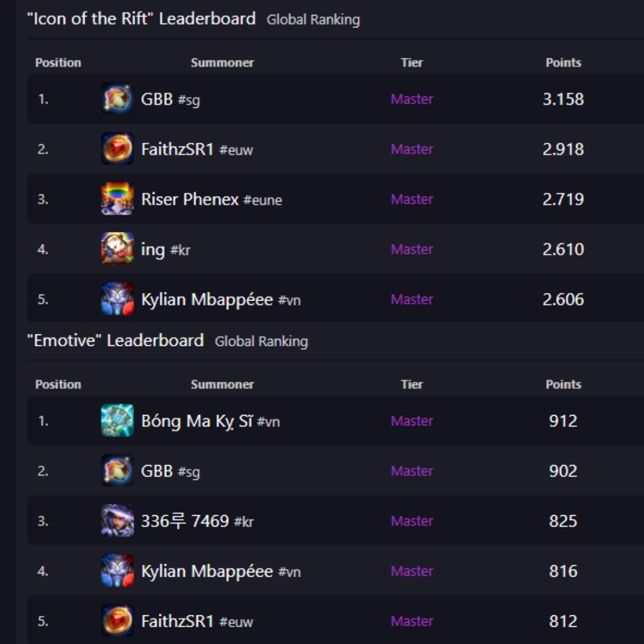The height and width of the screenshot is (644, 644).
Task: Open Bóng Ma Kỵ Sĩ #vn summoner profile
Action: point(210,422)
